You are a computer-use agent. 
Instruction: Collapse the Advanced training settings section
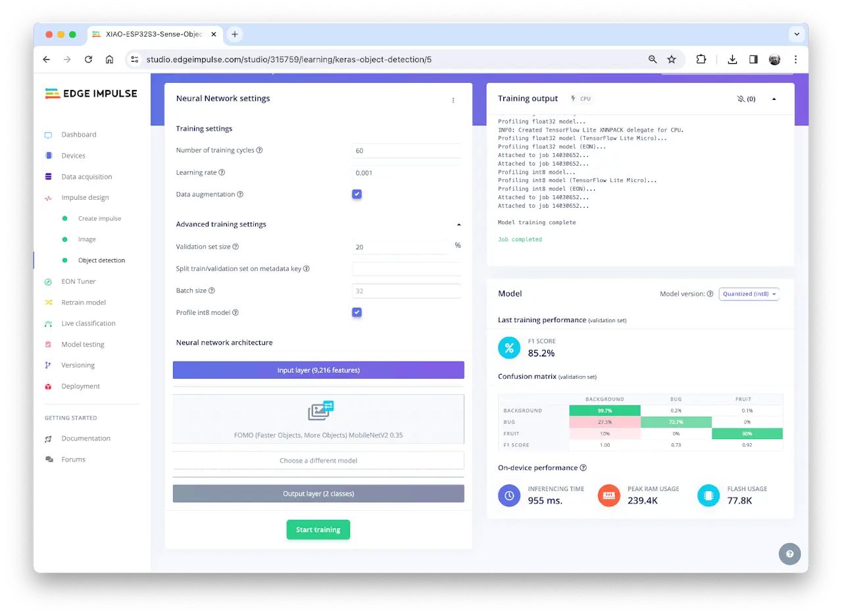[458, 224]
